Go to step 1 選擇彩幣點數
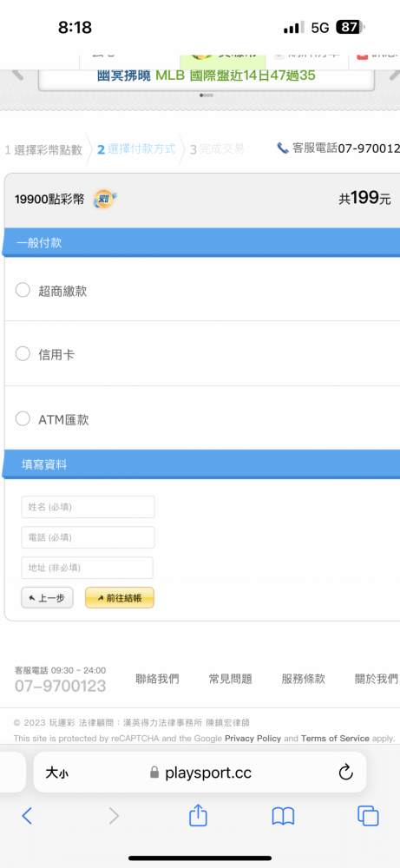The width and height of the screenshot is (400, 868). tap(43, 149)
